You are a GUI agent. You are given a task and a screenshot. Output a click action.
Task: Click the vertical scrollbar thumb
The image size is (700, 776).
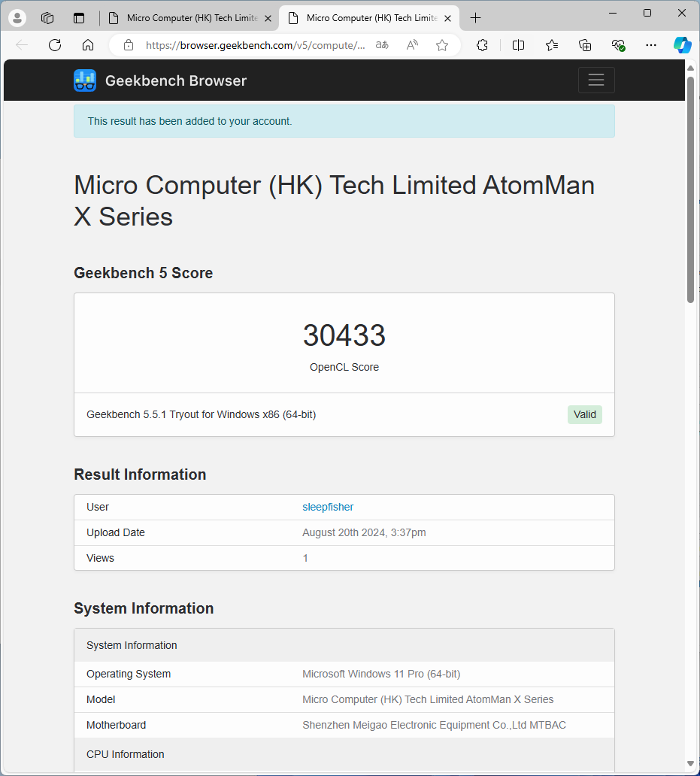click(690, 189)
